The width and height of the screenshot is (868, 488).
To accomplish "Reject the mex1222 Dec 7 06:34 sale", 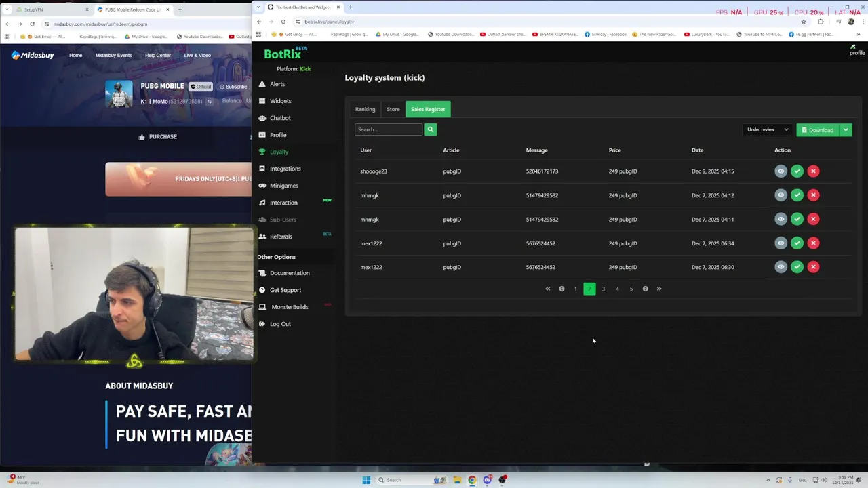I will 813,243.
